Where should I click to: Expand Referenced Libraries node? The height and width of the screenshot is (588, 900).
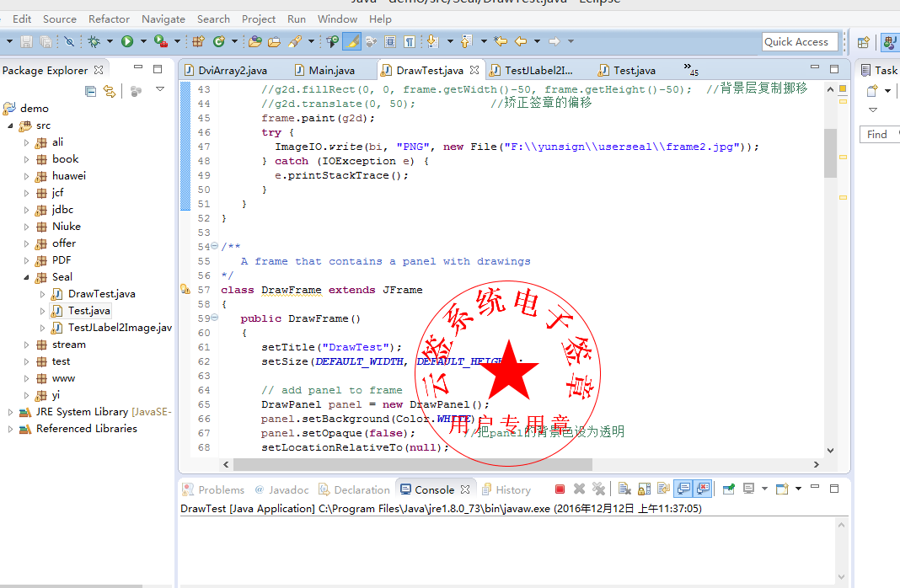tap(10, 429)
